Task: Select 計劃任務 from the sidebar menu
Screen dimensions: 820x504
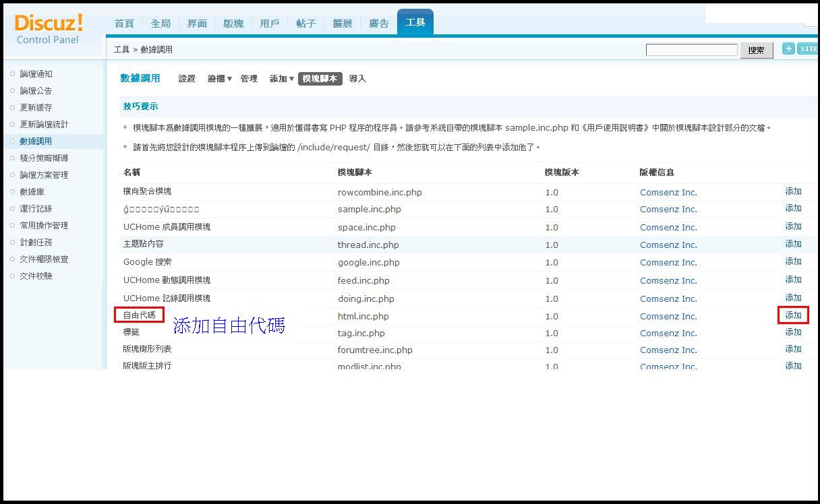Action: pyautogui.click(x=36, y=243)
